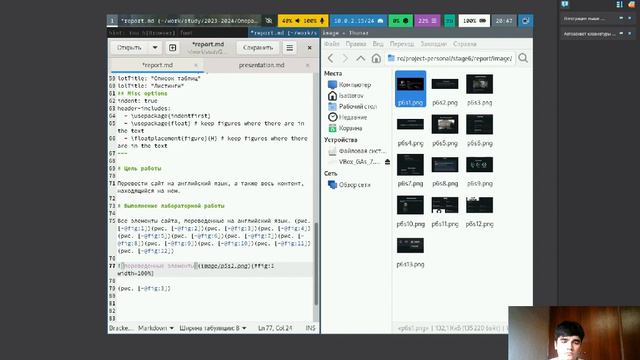Open the Переход menu in Thunar
Image resolution: width=640 pixels, height=360 pixels.
point(402,44)
